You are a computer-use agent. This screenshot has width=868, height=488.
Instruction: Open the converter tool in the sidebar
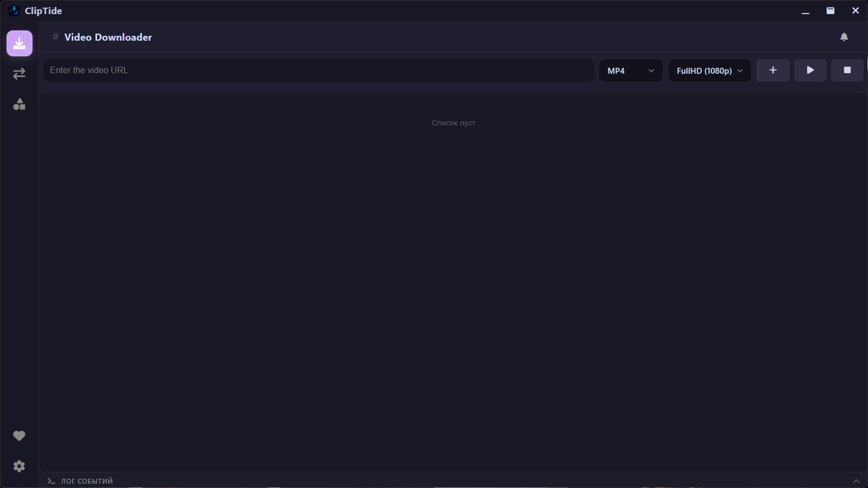click(x=19, y=74)
